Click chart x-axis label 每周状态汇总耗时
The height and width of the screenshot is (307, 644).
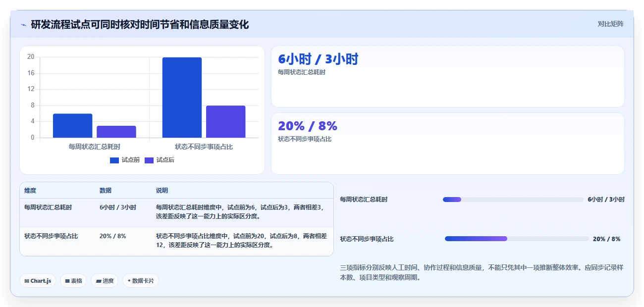click(95, 147)
